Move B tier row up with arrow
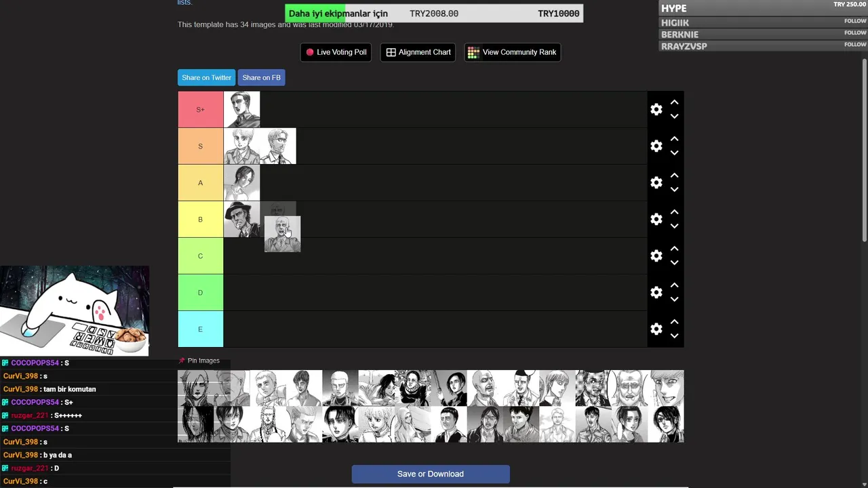The width and height of the screenshot is (868, 488). (674, 212)
